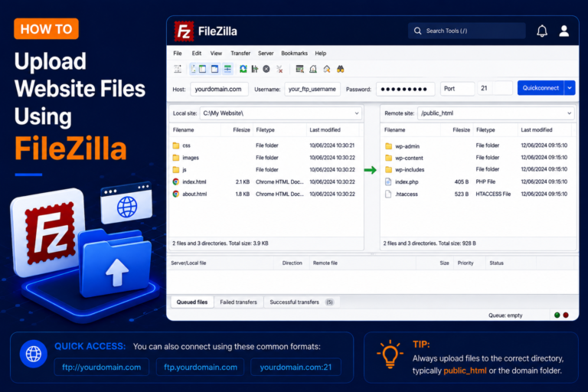Click the Quickconnect button
Image resolution: width=588 pixels, height=392 pixels.
coord(541,88)
